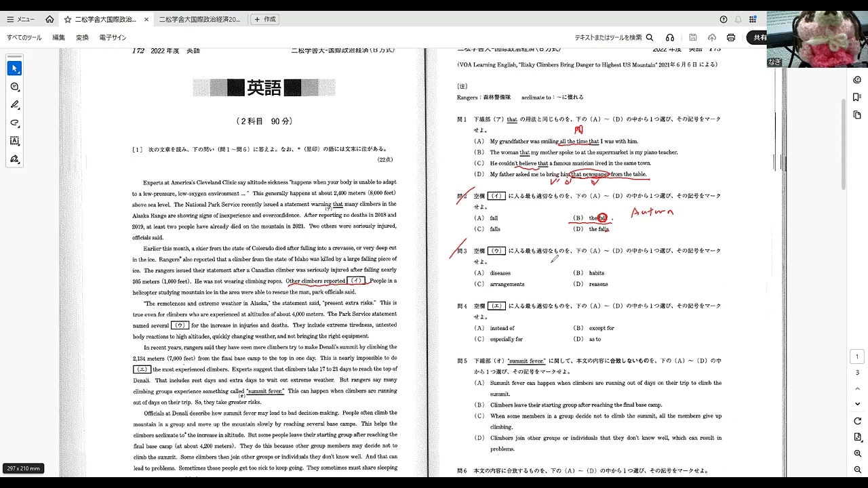The image size is (868, 488).
Task: Open page display options icon
Action: point(857,437)
